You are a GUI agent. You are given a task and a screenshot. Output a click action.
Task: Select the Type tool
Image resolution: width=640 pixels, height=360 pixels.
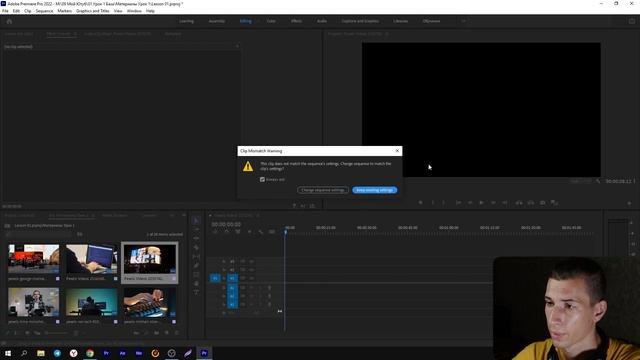click(196, 292)
